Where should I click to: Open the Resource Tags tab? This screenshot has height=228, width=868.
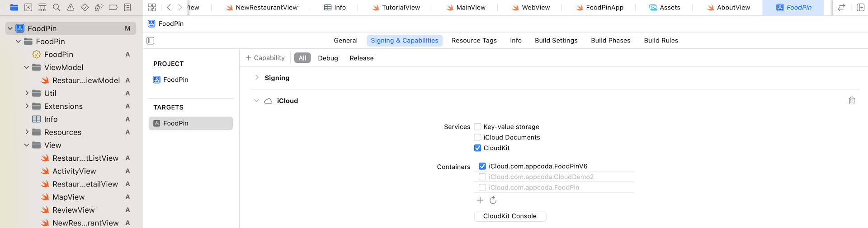point(474,41)
